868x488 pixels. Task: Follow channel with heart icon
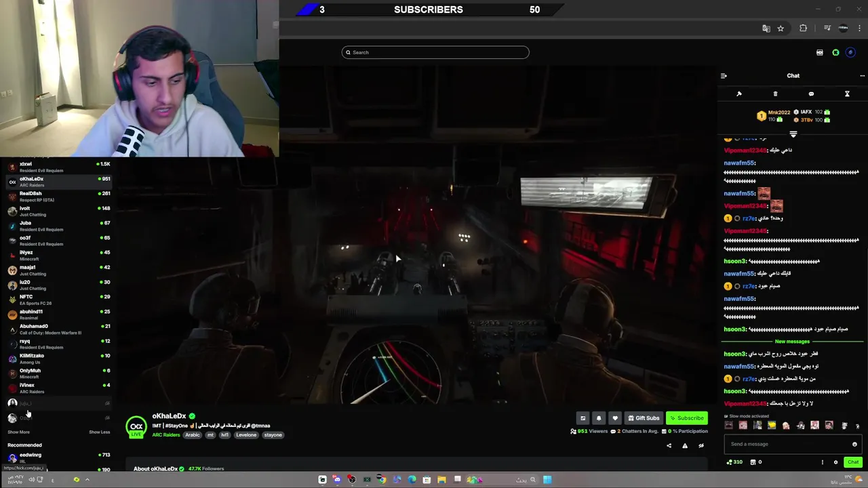point(615,418)
